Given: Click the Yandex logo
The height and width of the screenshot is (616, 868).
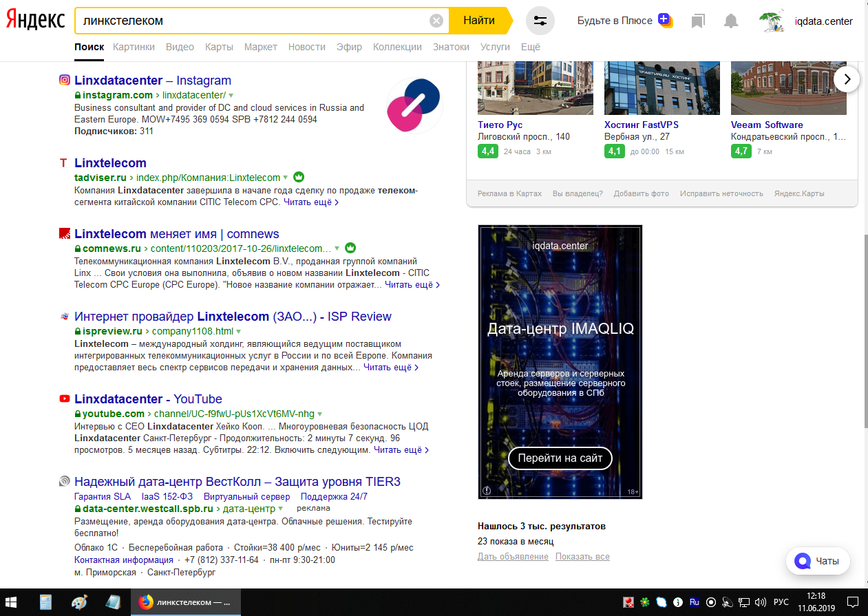Looking at the screenshot, I should (x=36, y=21).
